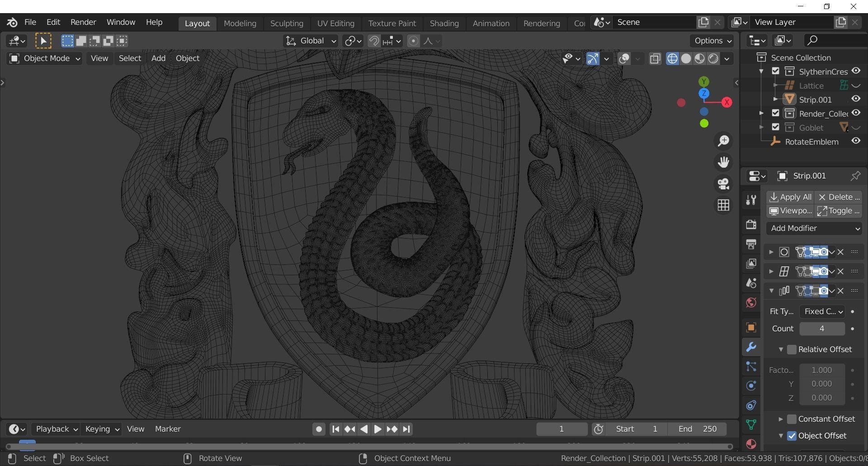This screenshot has width=868, height=466.
Task: Open the Output properties tab
Action: pos(751,244)
